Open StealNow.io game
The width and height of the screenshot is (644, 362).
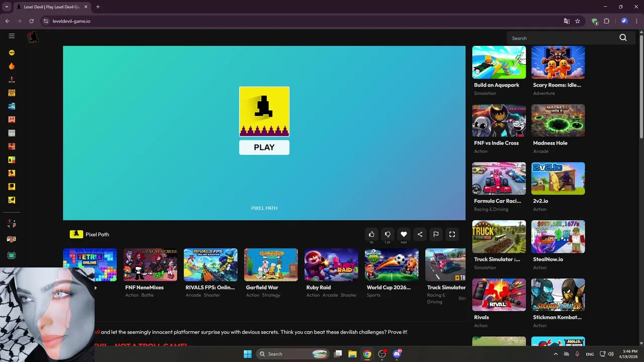[x=558, y=237]
